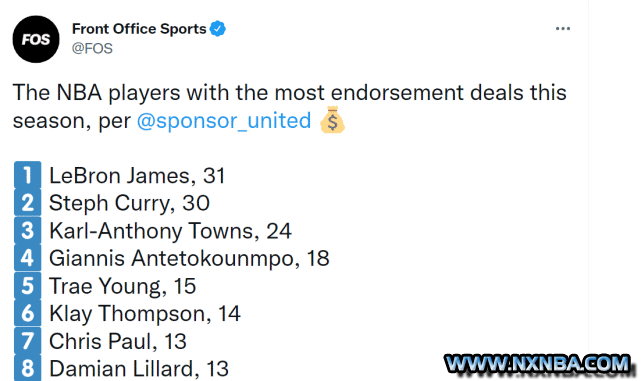
Task: Open the three-dot tweet options menu
Action: [563, 29]
